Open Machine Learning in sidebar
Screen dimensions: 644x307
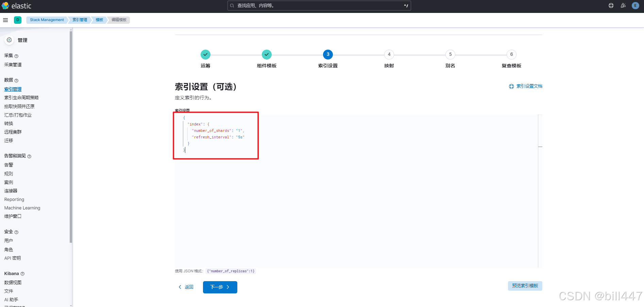pyautogui.click(x=22, y=208)
